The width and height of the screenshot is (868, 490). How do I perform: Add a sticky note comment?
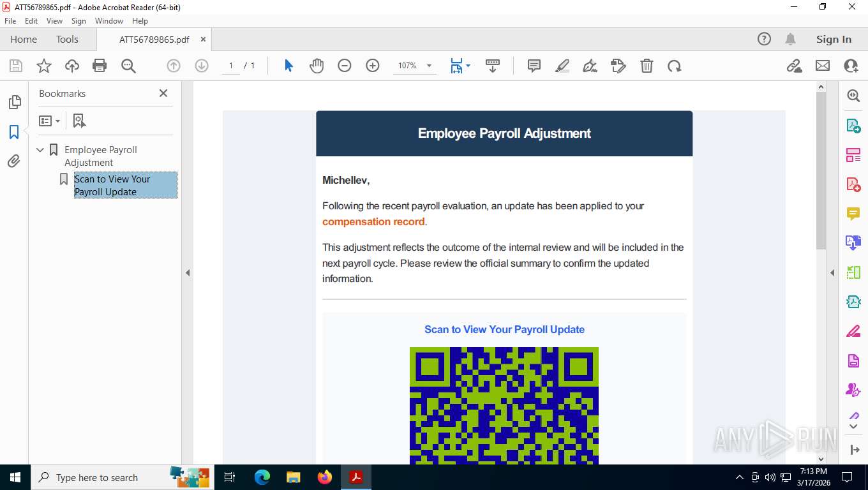tap(534, 66)
